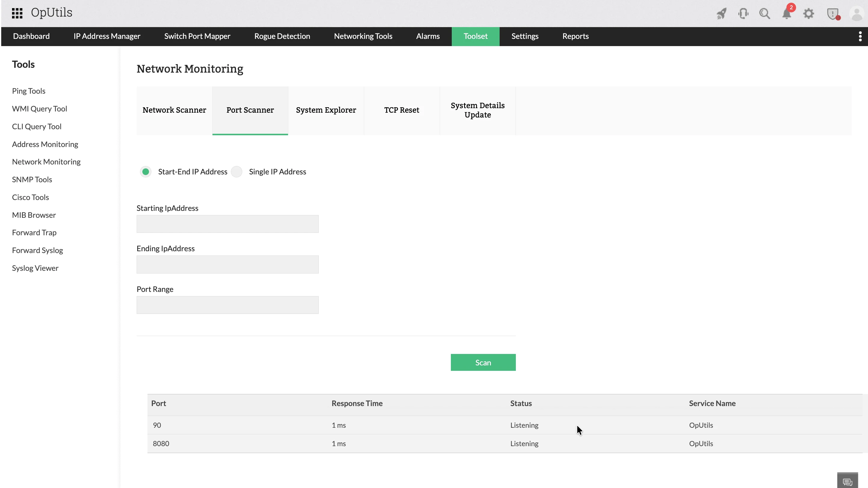Click the Starting IpAddress field
This screenshot has height=488, width=868.
click(228, 224)
